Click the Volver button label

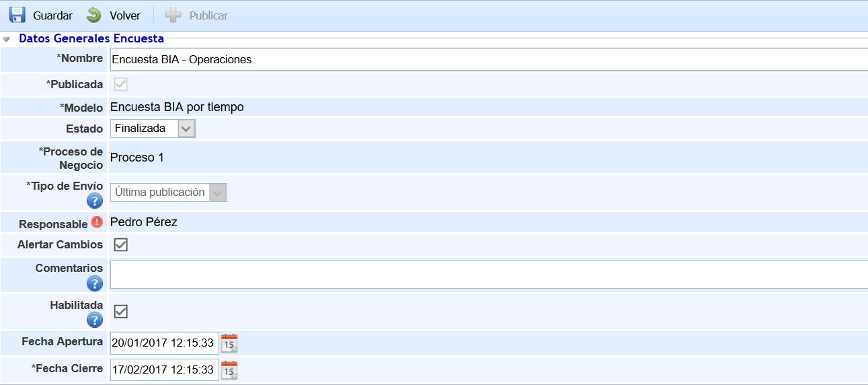125,15
